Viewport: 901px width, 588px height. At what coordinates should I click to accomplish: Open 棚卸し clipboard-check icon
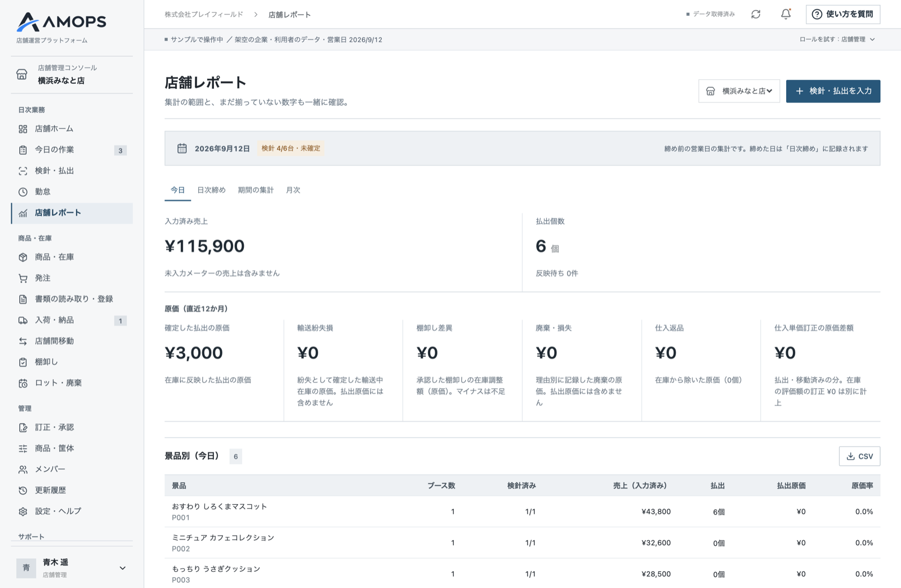(x=23, y=362)
